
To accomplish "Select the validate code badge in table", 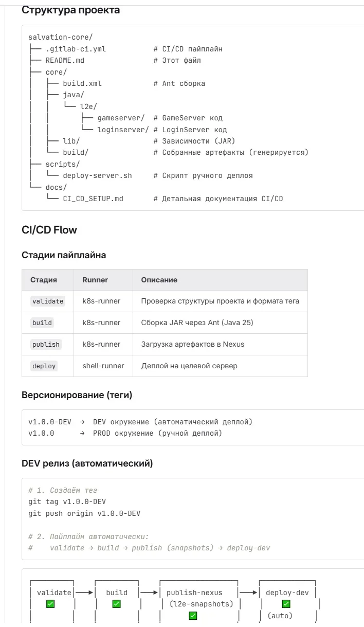I will pos(48,301).
